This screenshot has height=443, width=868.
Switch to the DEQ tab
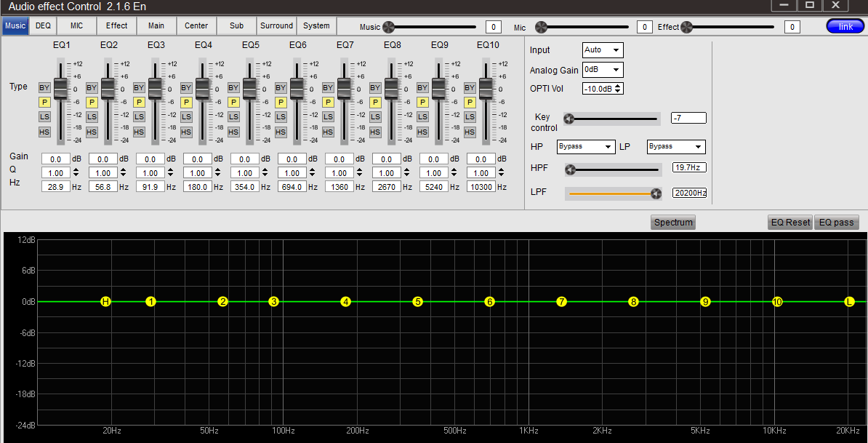(x=44, y=25)
